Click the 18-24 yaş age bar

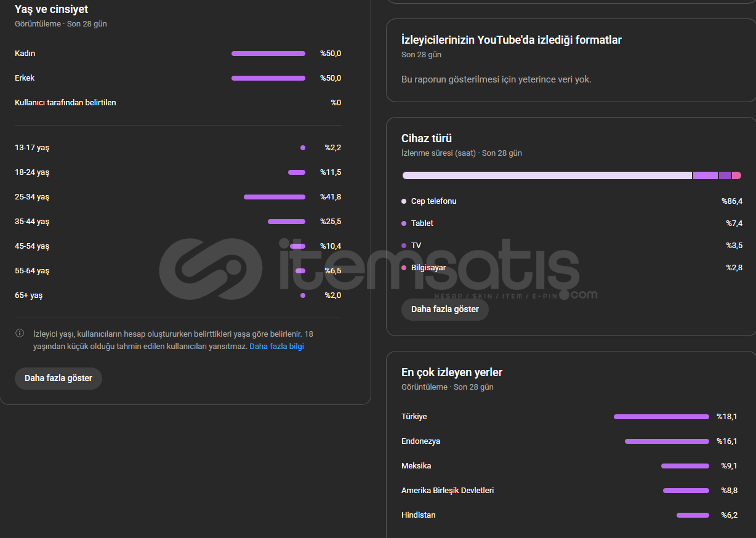[296, 172]
